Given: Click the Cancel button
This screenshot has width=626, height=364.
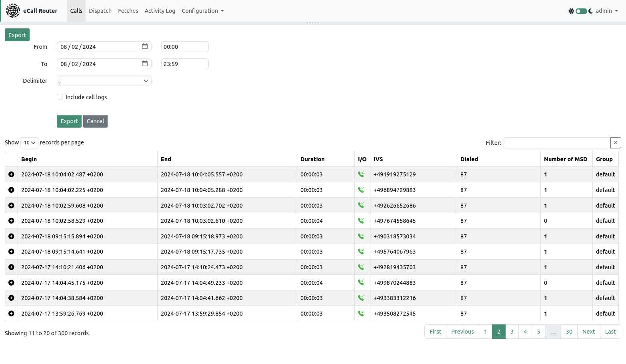Looking at the screenshot, I should click(x=95, y=121).
